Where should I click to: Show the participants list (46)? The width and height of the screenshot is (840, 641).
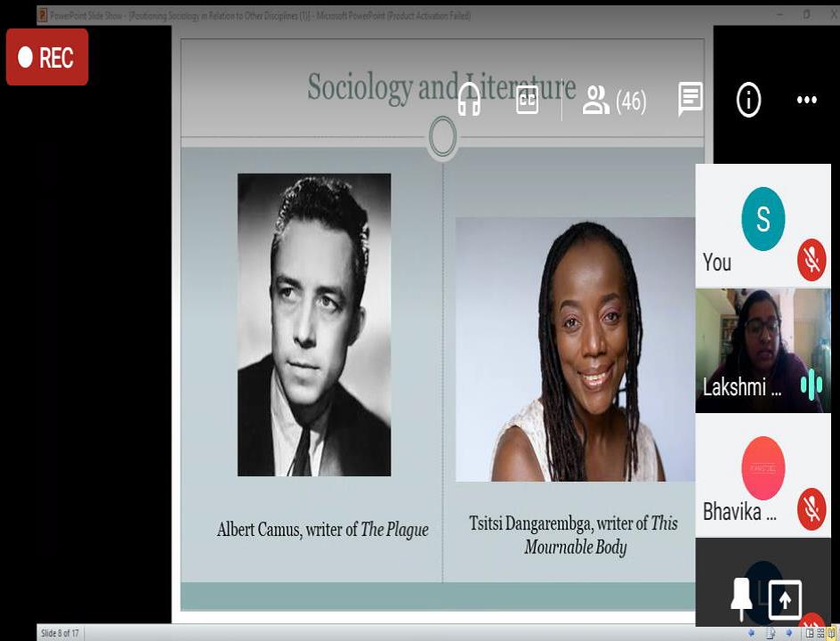coord(613,101)
